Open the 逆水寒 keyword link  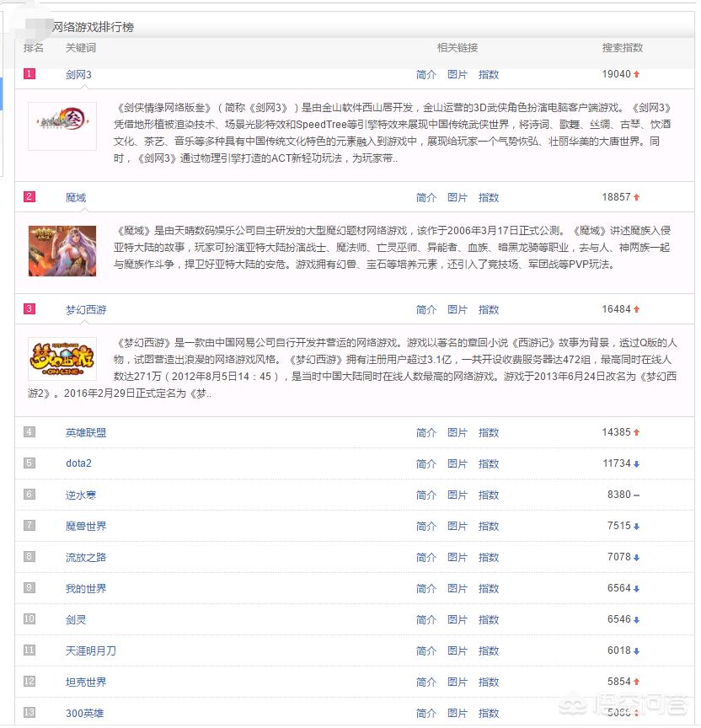pyautogui.click(x=81, y=495)
